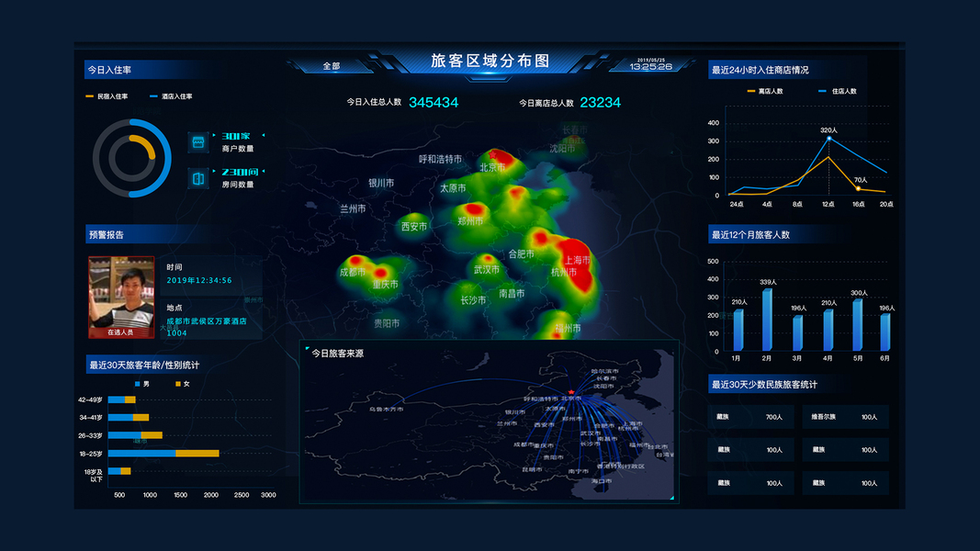
Task: Open the 在逃人员 suspect photo
Action: click(121, 298)
